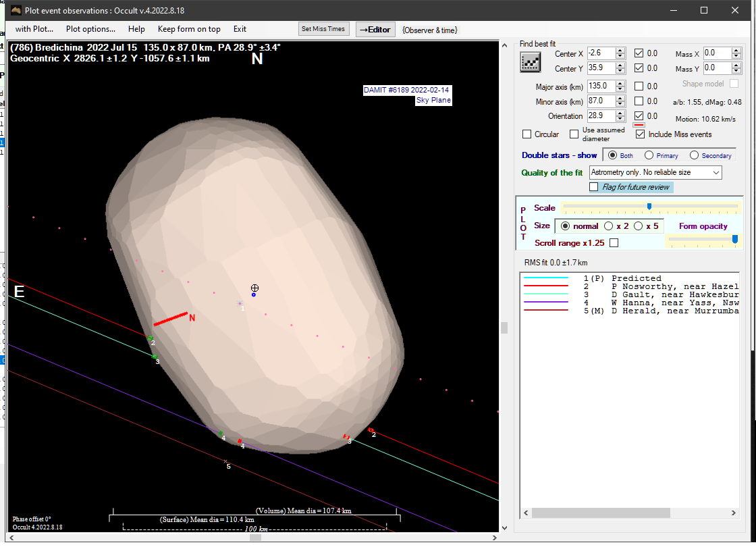Increase Major axis with the up arrow

click(x=620, y=84)
